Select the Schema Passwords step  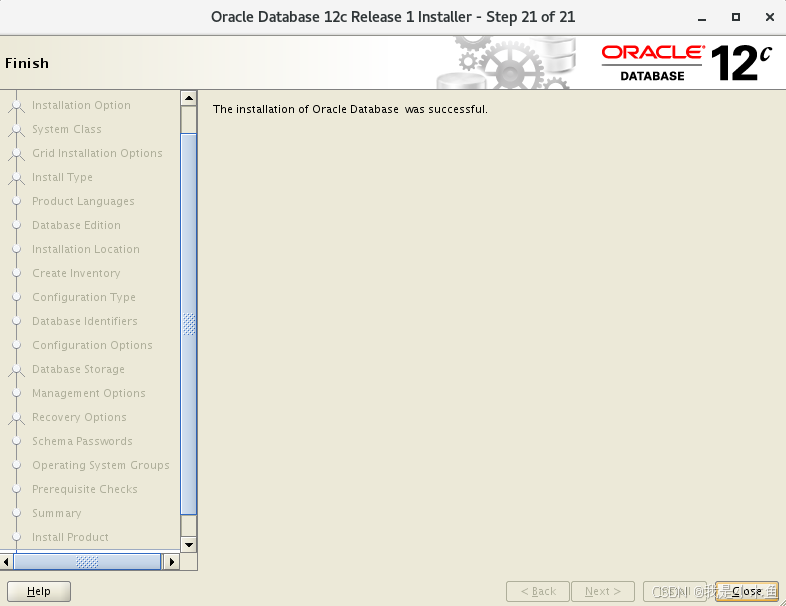82,442
